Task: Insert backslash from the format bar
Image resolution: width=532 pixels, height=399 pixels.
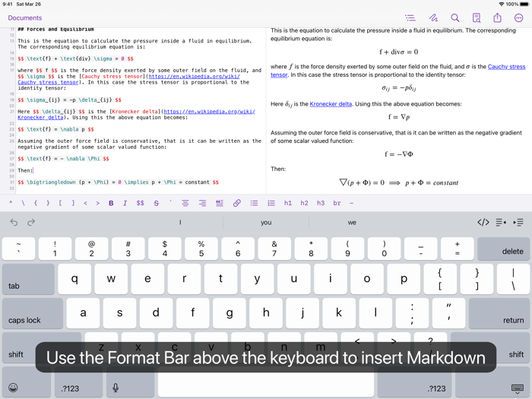Action: tap(23, 203)
